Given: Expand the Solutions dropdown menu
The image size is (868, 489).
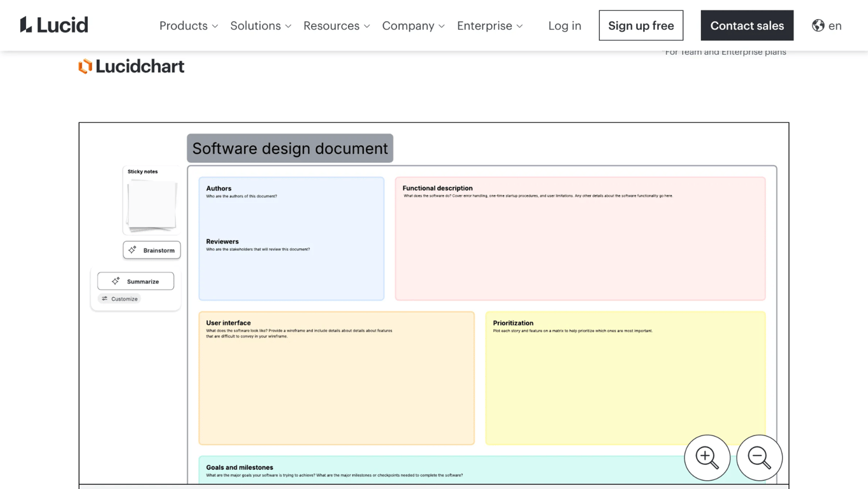Looking at the screenshot, I should click(x=261, y=25).
